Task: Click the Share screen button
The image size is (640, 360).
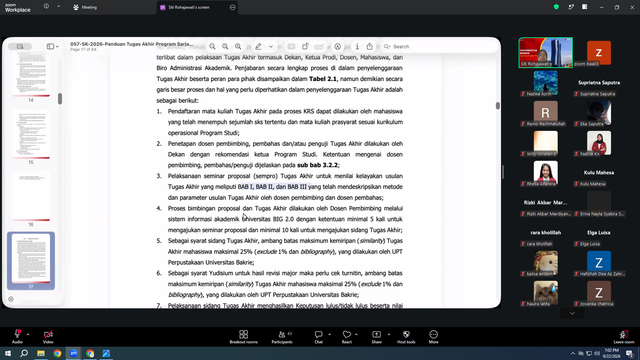Action: pyautogui.click(x=377, y=336)
